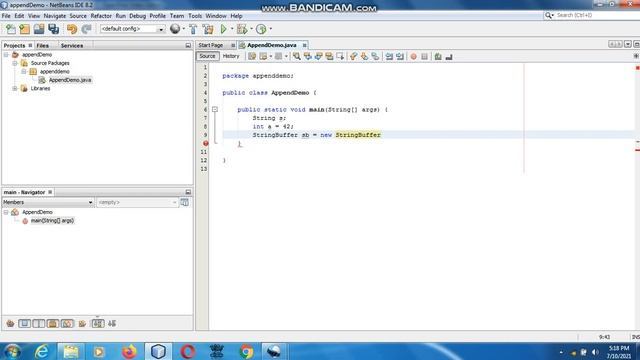Click the New Project toolbar icon
This screenshot has width=640, height=360.
point(24,29)
